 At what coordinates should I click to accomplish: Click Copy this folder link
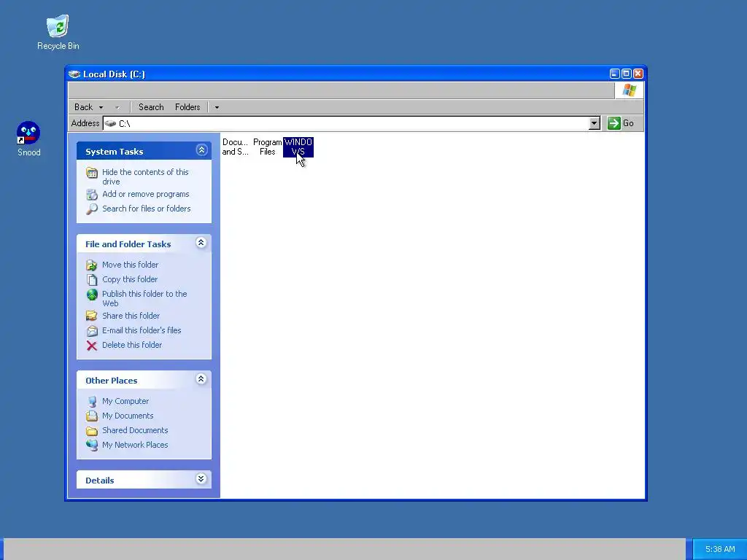coord(130,279)
